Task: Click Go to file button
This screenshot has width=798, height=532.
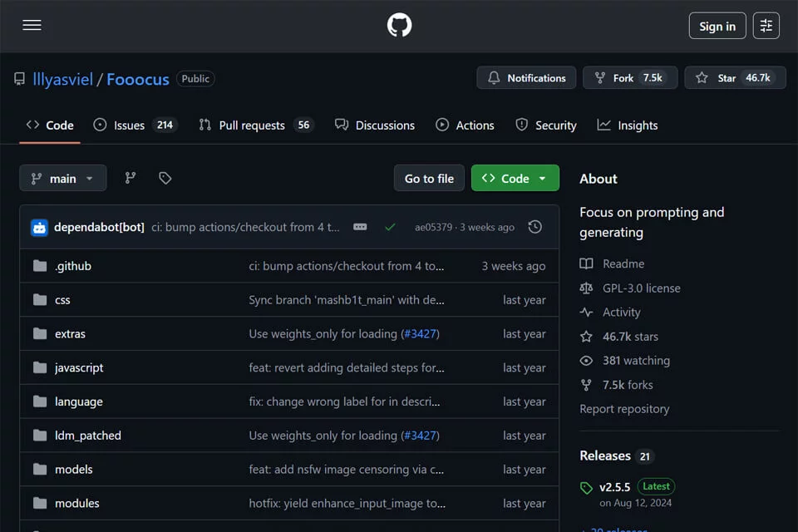Action: [429, 178]
